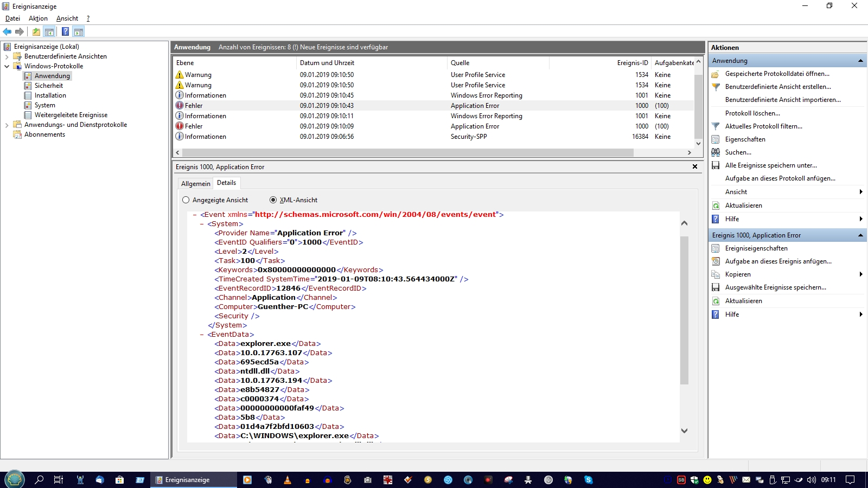This screenshot has height=488, width=868.
Task: Click the Forward arrow in the toolbar
Action: pos(20,31)
